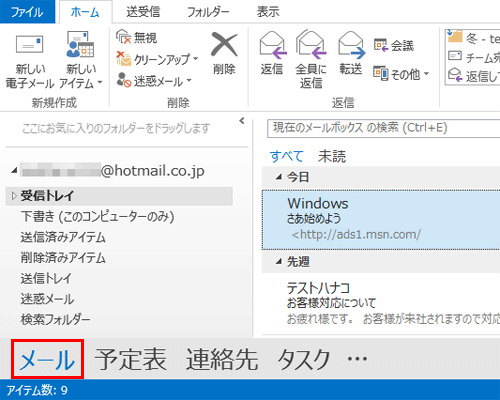Click the New Email (新しい電子メール) icon
Screen dimensions: 500x400
(x=30, y=44)
